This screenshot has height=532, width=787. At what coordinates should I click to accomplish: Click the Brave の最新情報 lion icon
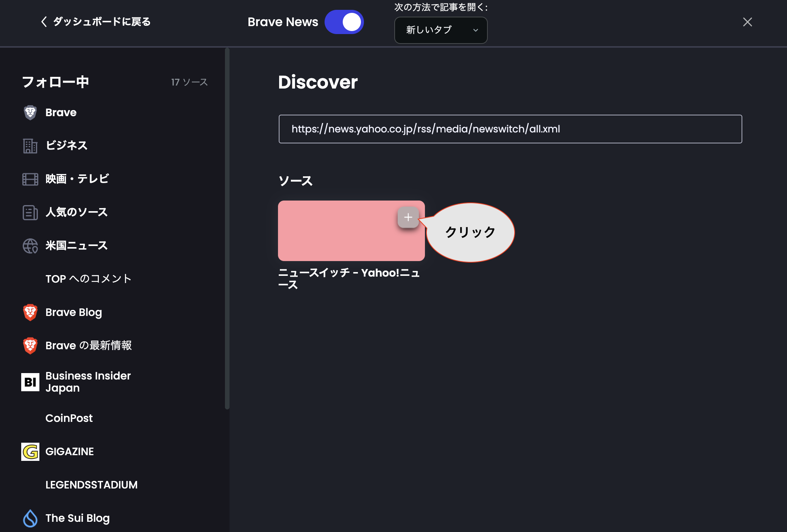click(30, 345)
